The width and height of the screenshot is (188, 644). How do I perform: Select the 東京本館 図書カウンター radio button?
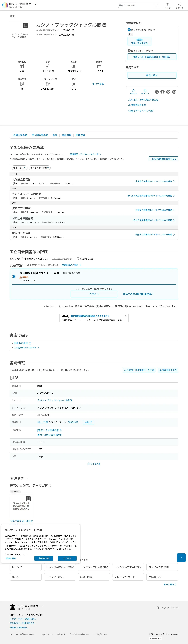(14, 277)
